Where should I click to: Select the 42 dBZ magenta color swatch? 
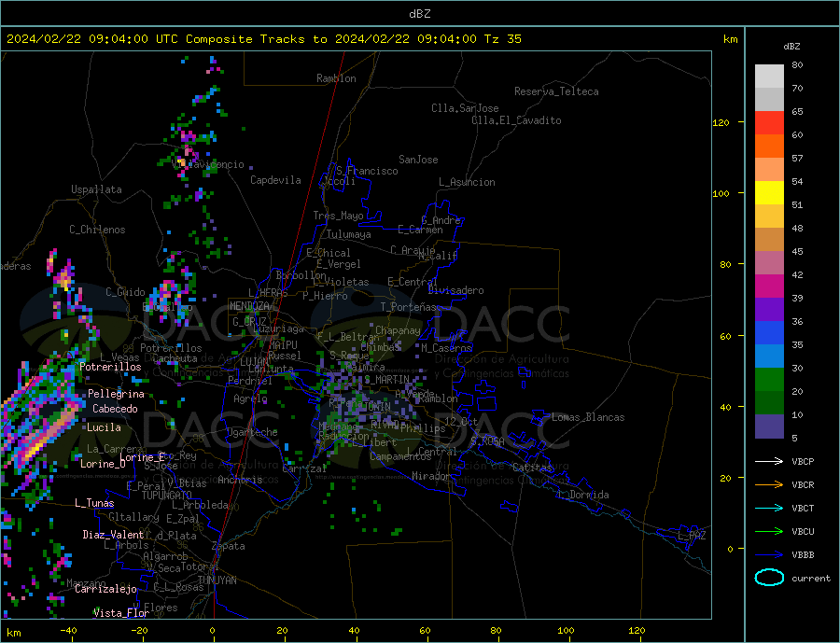[769, 287]
